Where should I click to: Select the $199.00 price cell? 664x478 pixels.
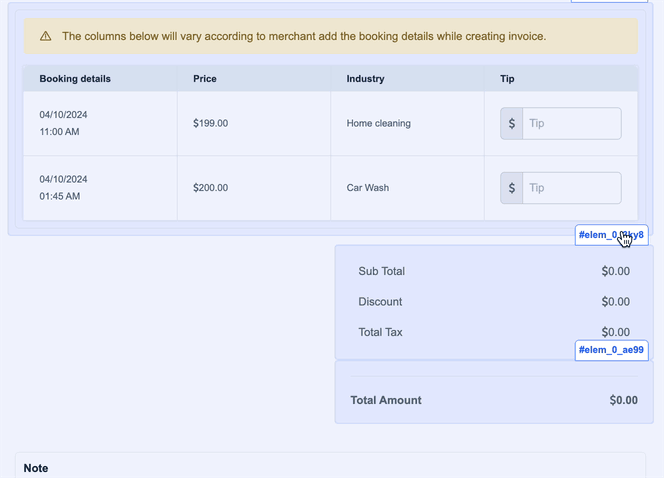click(x=211, y=124)
